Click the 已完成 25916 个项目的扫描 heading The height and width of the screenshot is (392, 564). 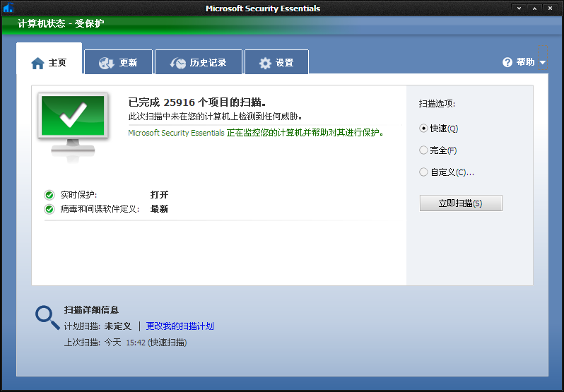[x=197, y=102]
